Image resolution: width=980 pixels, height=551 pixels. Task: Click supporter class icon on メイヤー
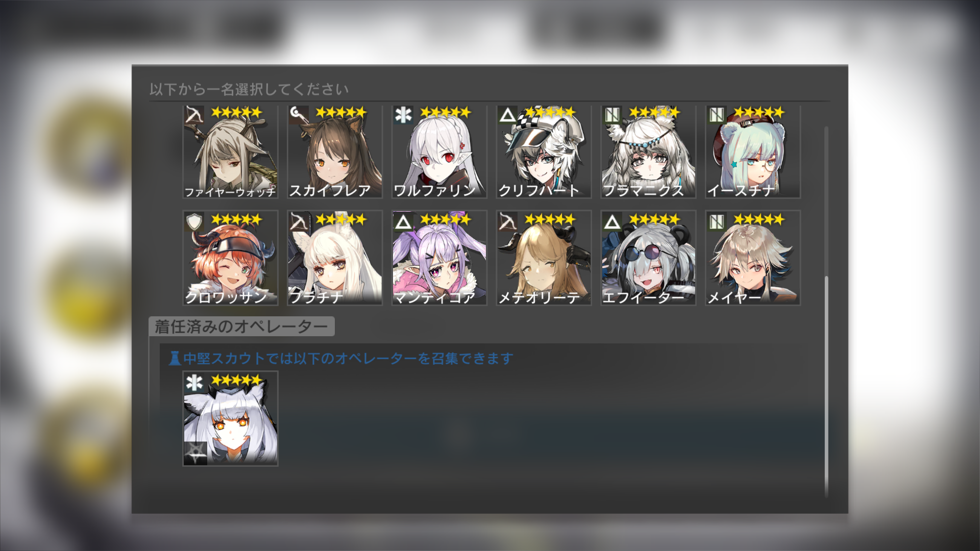click(x=717, y=222)
